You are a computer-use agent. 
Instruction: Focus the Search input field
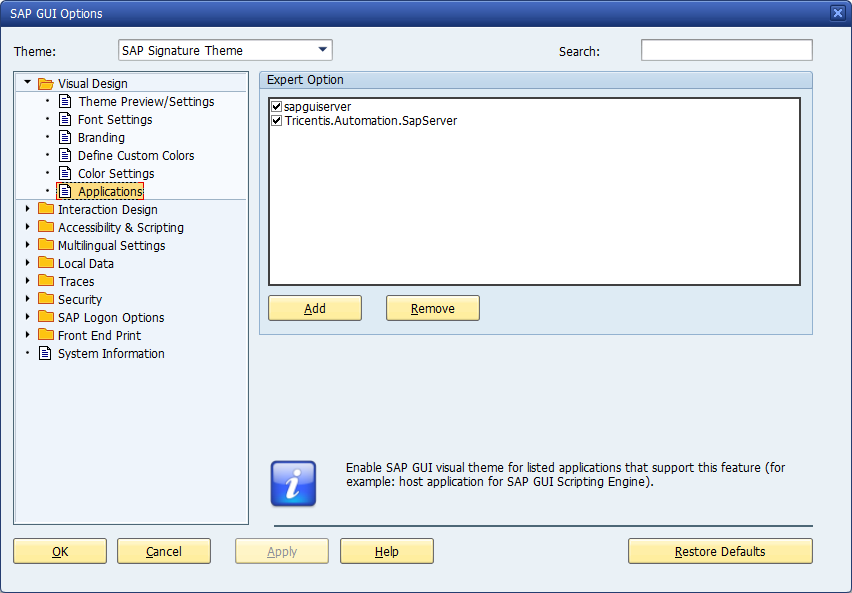[x=726, y=50]
